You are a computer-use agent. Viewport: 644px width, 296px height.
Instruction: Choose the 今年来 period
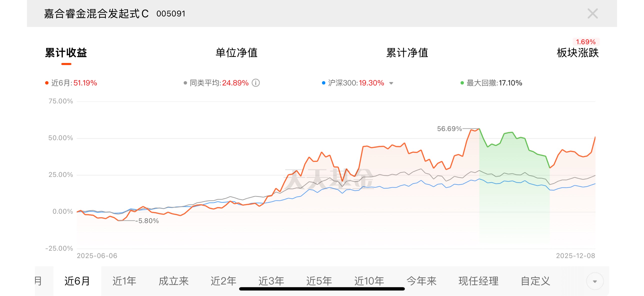(x=422, y=281)
